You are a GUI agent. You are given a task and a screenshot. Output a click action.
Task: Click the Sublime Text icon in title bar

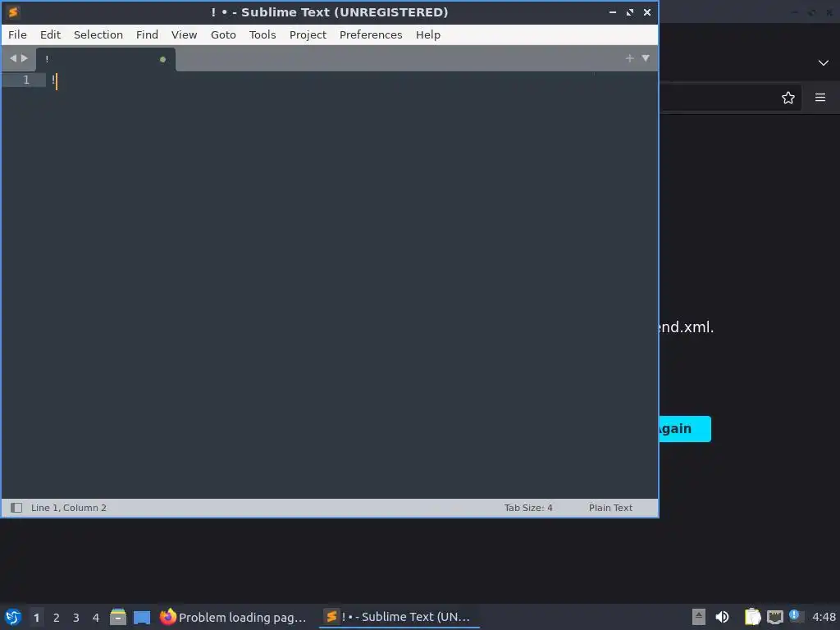click(13, 11)
